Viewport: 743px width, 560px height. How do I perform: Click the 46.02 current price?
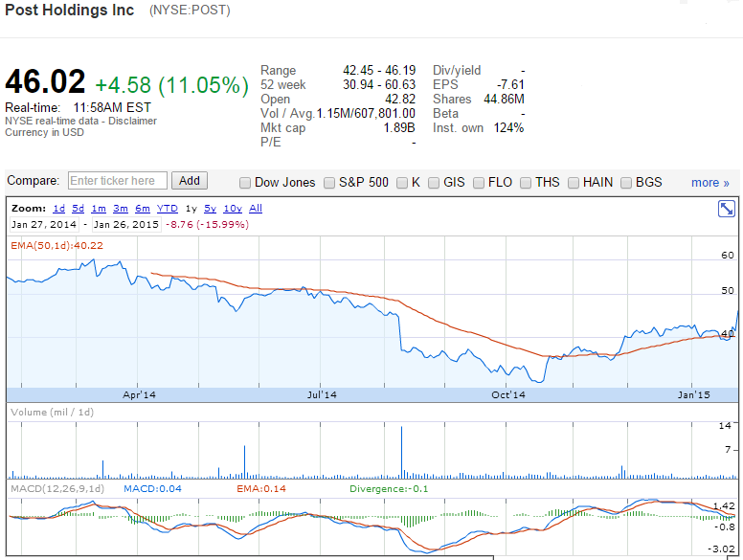pyautogui.click(x=45, y=81)
